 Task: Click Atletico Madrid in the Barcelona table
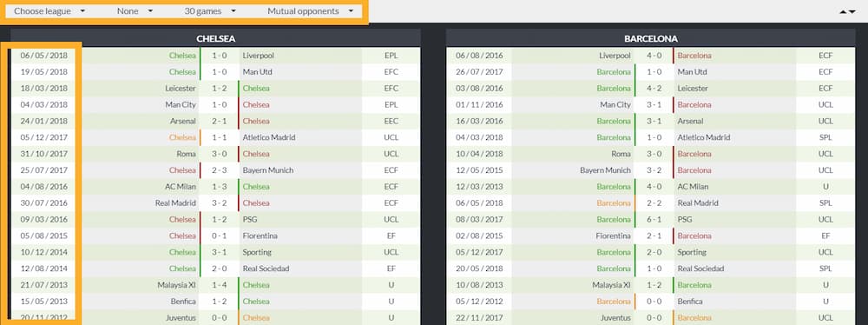tap(704, 137)
